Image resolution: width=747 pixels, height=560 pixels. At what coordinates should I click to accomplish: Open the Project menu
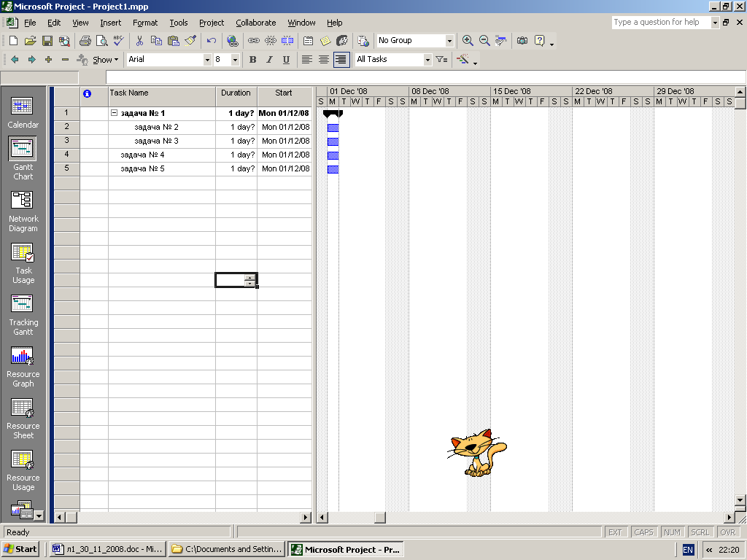(212, 23)
